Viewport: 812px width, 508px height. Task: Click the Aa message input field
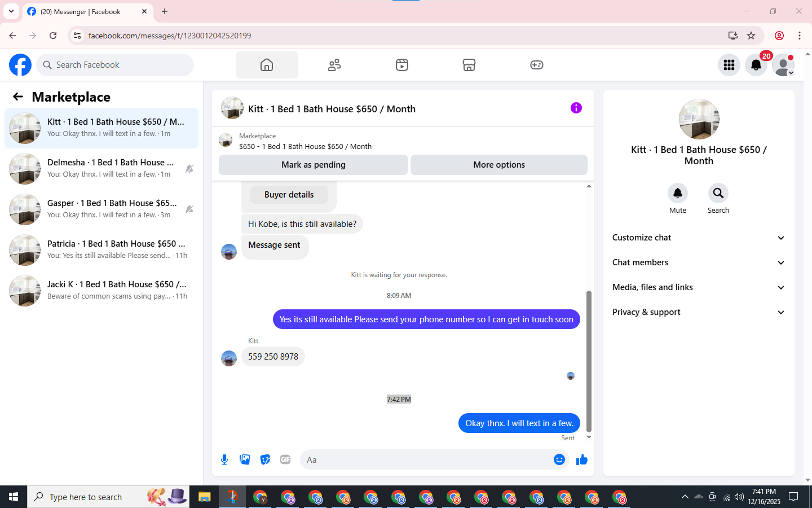pyautogui.click(x=435, y=459)
